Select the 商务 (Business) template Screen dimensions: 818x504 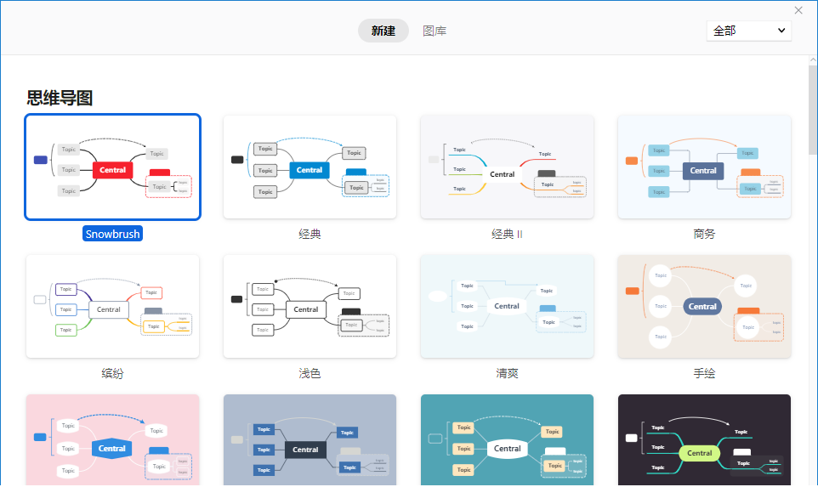coord(703,167)
